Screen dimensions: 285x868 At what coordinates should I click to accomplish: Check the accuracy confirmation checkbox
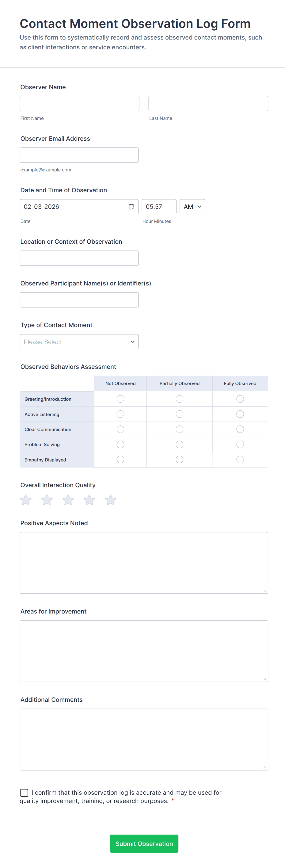24,793
